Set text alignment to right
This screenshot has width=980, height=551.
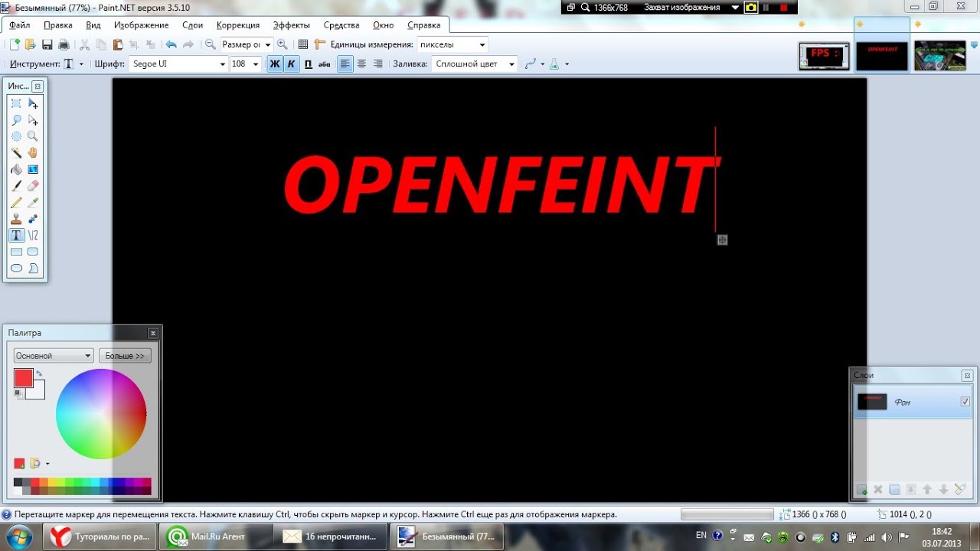[x=377, y=64]
